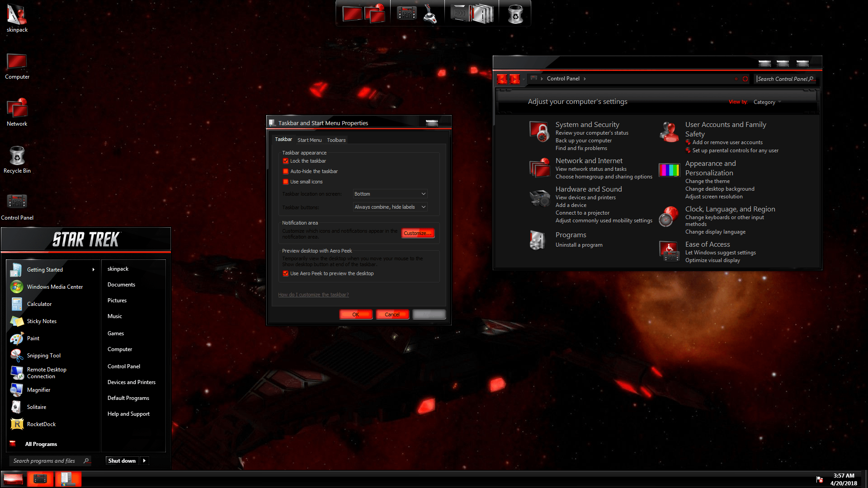Click the refresh icon in the Control Panel address bar
Image resolution: width=868 pixels, height=488 pixels.
point(745,79)
